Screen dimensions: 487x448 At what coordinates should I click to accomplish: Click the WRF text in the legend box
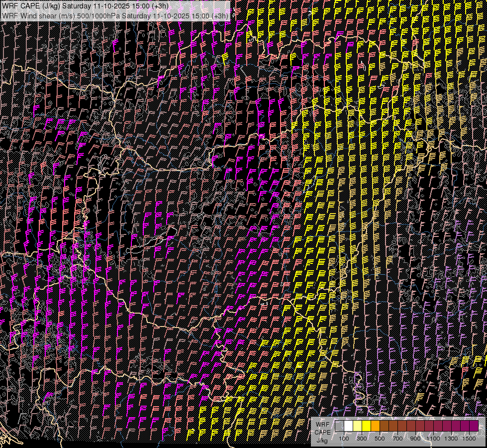coord(322,425)
